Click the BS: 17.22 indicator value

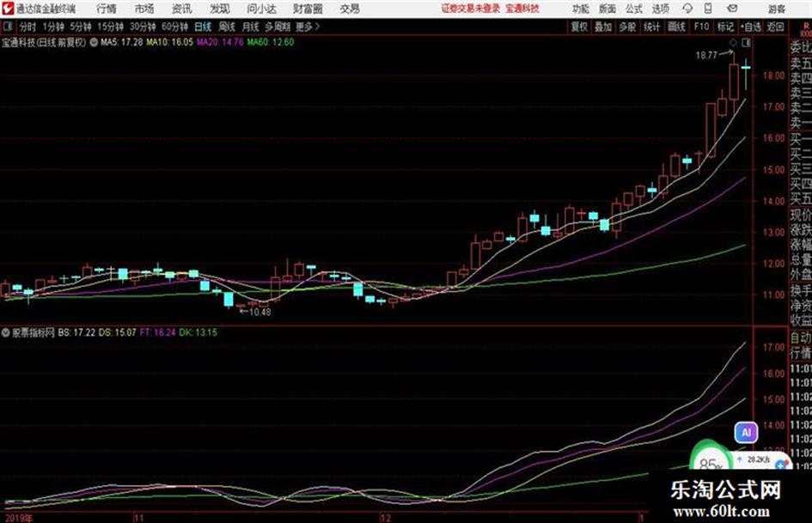coord(76,332)
